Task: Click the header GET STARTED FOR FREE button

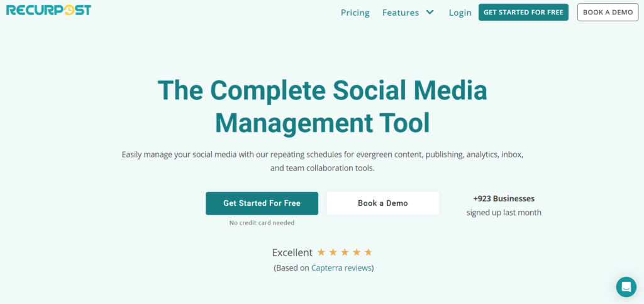Action: [523, 13]
